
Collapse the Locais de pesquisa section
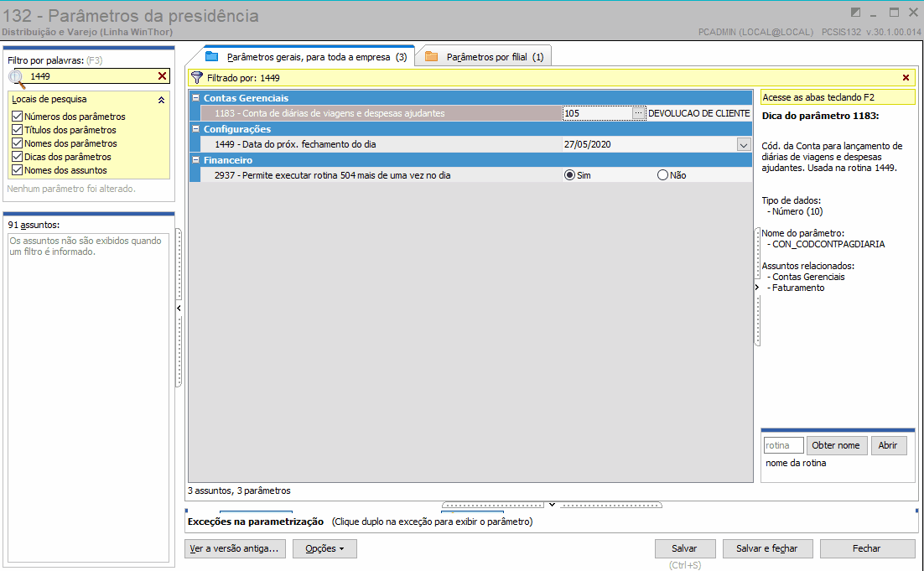point(161,100)
